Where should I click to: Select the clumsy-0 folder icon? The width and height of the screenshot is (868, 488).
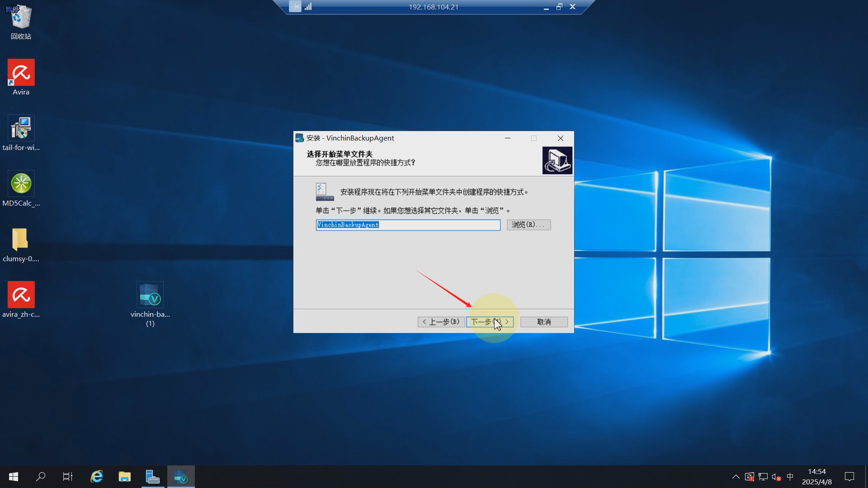21,239
